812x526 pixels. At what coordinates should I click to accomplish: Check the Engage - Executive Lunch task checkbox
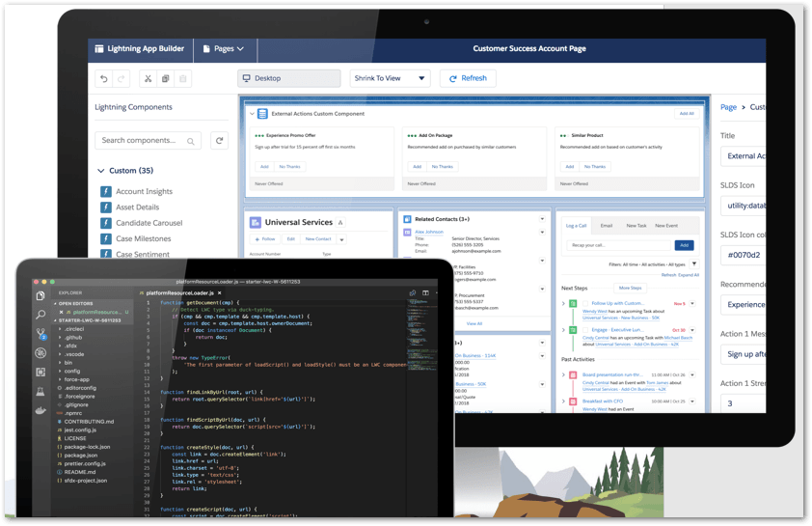tap(585, 329)
